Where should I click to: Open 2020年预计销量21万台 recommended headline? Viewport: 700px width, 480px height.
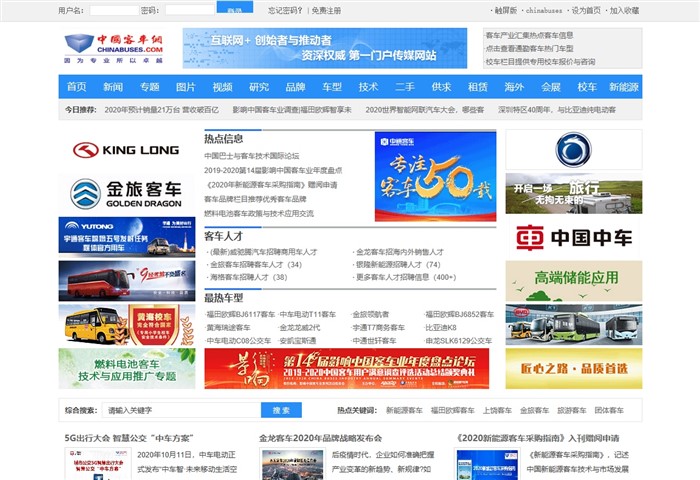pyautogui.click(x=162, y=110)
